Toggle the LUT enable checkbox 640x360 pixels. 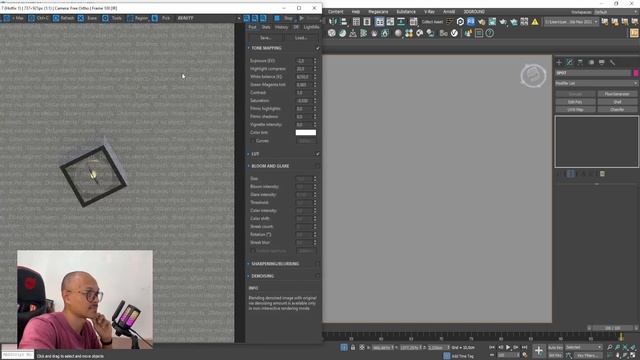[318, 154]
